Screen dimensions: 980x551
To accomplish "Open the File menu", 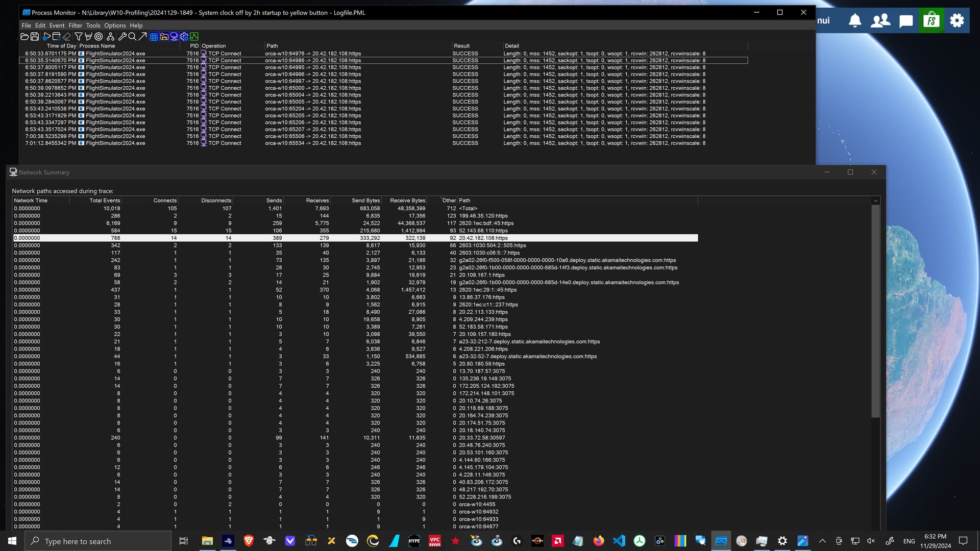I will point(26,25).
